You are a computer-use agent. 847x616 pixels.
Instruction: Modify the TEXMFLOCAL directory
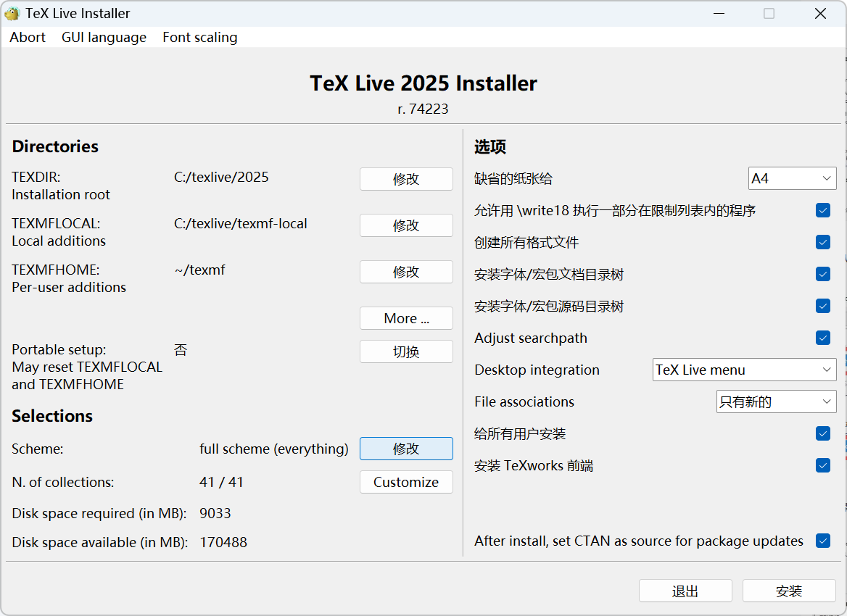pyautogui.click(x=406, y=225)
